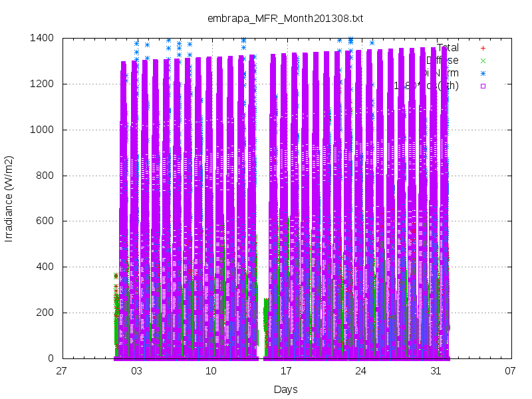Image resolution: width=532 pixels, height=399 pixels.
Task: Click the 03 x-axis tick label
Action: click(136, 371)
